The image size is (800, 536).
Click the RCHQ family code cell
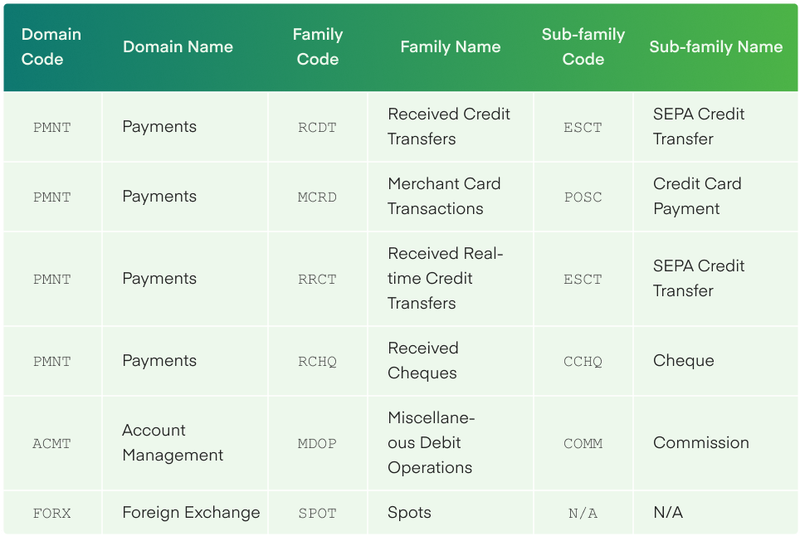(317, 361)
